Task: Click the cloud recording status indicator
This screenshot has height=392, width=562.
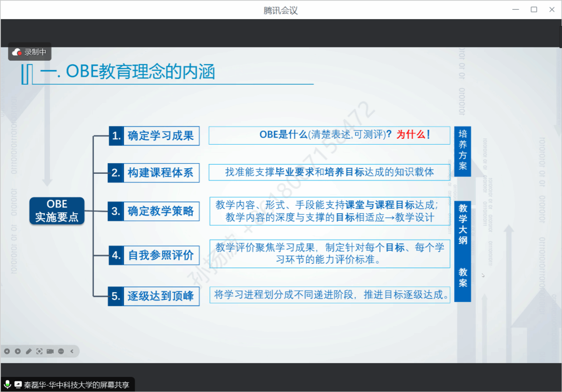Action: pos(30,52)
